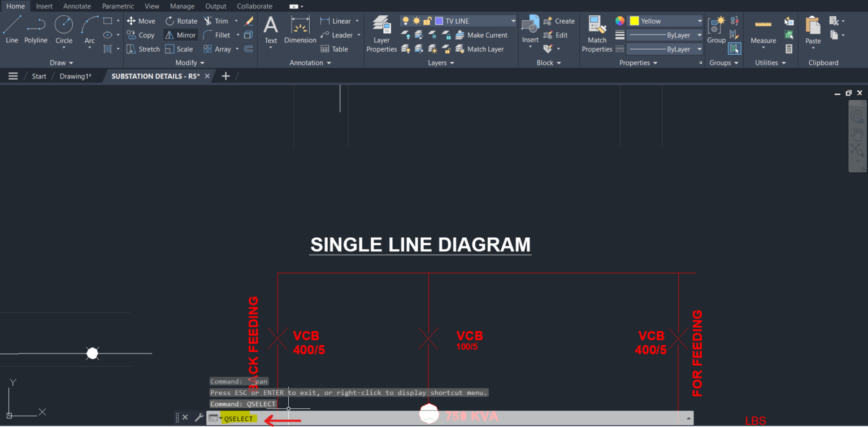Open the SUBSTATION DETAILS - R5 drawing tab

coord(157,76)
